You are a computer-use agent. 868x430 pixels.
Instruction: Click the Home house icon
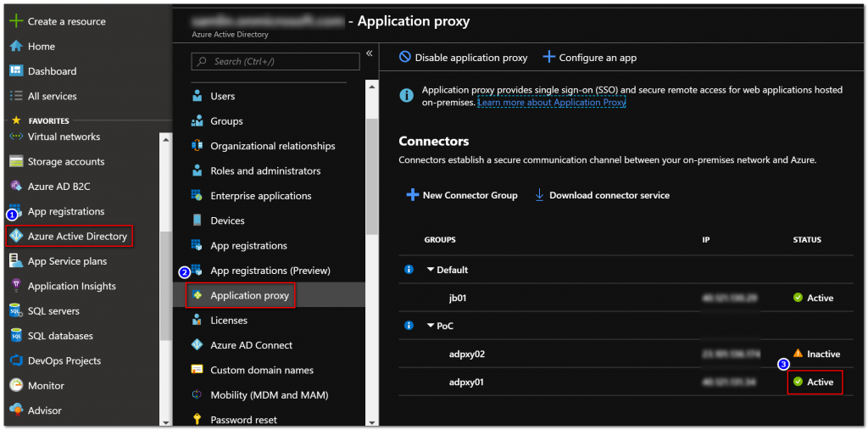pos(17,46)
